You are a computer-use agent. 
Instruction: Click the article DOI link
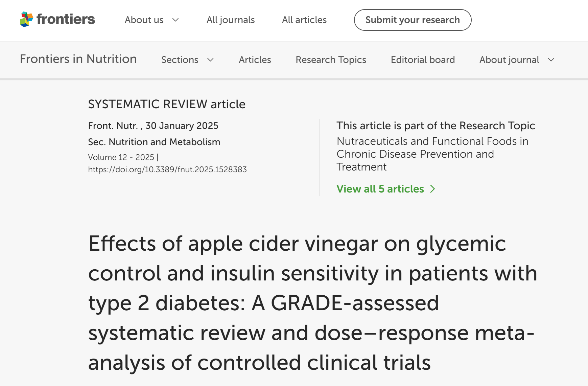pos(167,169)
